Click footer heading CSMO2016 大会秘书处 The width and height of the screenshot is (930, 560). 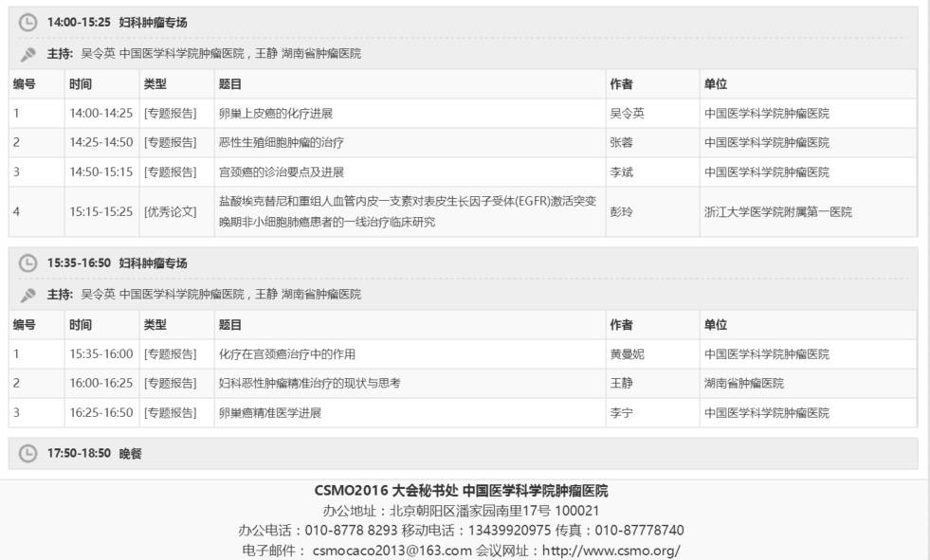coord(386,491)
